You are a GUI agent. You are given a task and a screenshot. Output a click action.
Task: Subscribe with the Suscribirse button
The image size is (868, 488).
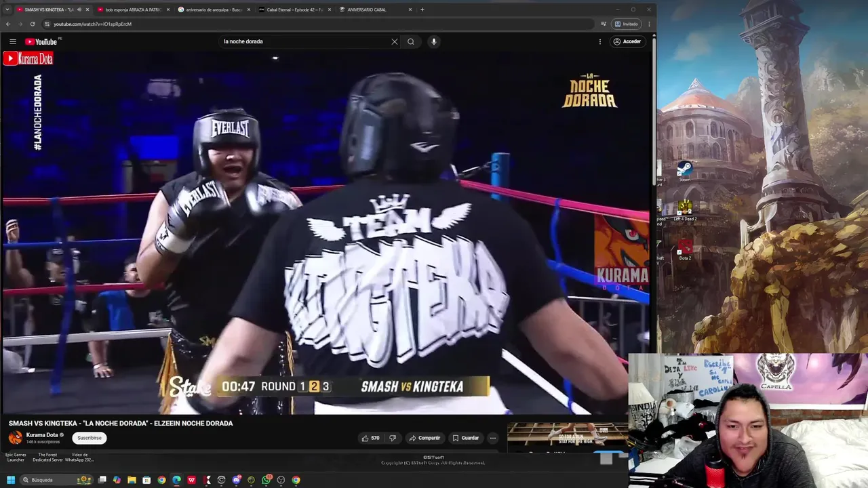[90, 438]
